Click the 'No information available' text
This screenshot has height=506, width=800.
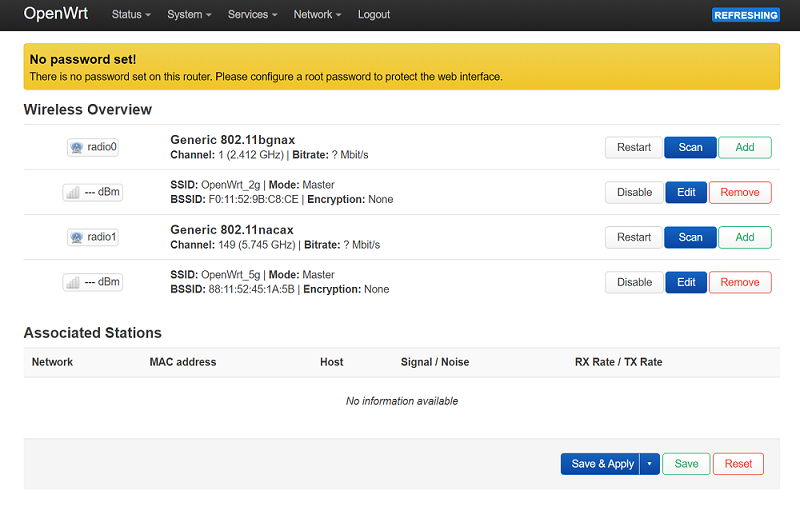[x=402, y=401]
